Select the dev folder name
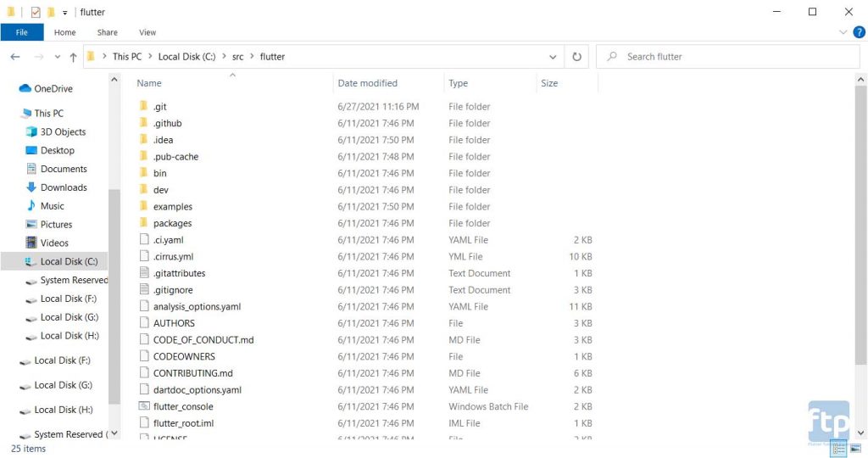This screenshot has width=868, height=458. pos(160,189)
